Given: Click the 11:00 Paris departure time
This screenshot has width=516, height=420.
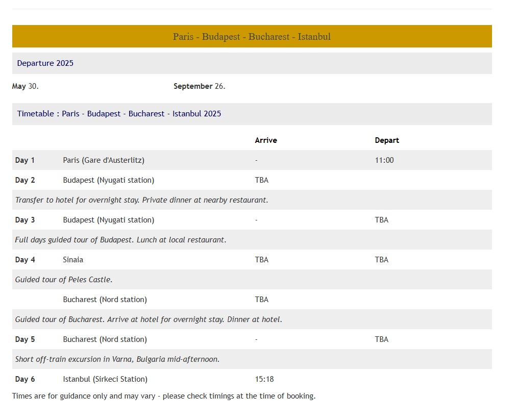Looking at the screenshot, I should [384, 160].
